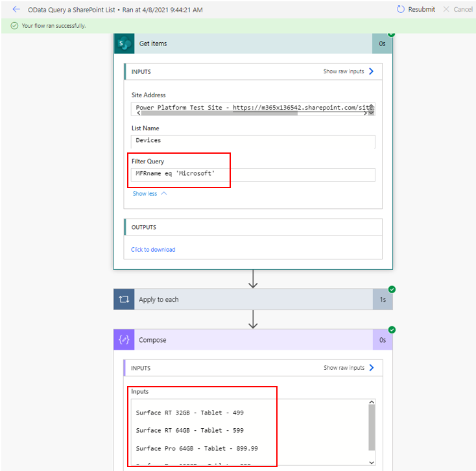Click the flow title OData Query a SharePoint List
Screen dimensions: 476x471
tap(71, 10)
